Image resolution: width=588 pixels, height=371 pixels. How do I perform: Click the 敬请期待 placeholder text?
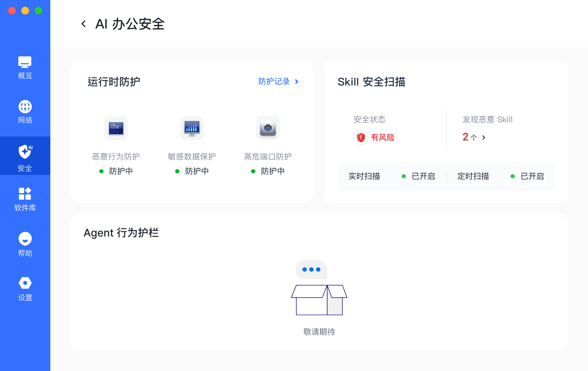coord(319,332)
